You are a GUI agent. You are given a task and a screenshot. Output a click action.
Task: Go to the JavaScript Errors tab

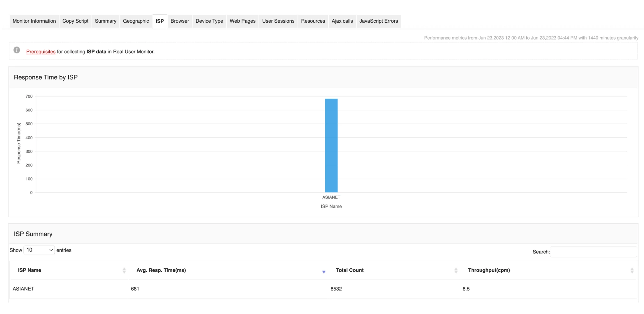(379, 21)
